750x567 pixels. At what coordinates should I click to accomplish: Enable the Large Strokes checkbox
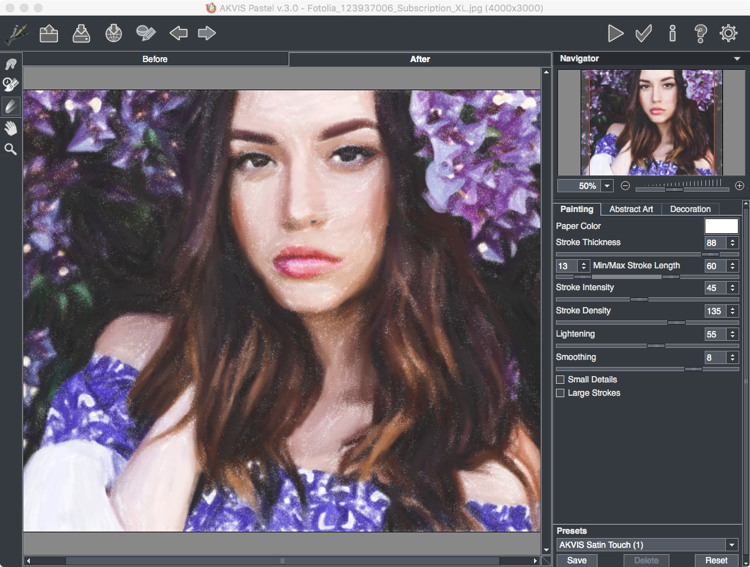click(560, 393)
